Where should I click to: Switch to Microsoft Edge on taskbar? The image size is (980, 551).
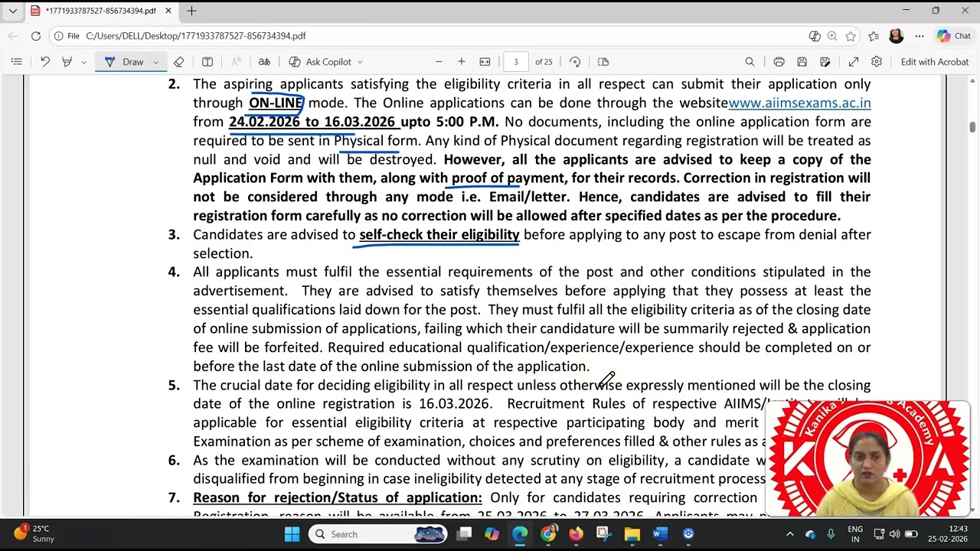(x=520, y=534)
